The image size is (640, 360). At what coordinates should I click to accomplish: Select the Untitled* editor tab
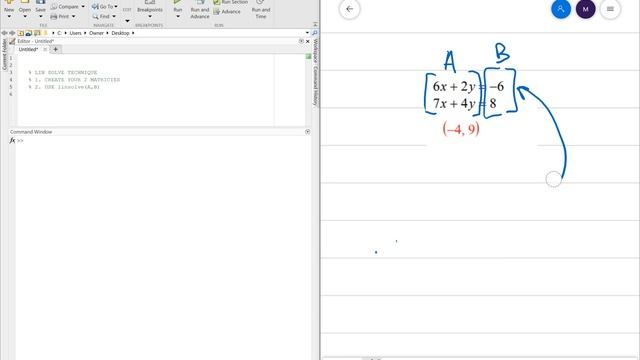pos(28,49)
